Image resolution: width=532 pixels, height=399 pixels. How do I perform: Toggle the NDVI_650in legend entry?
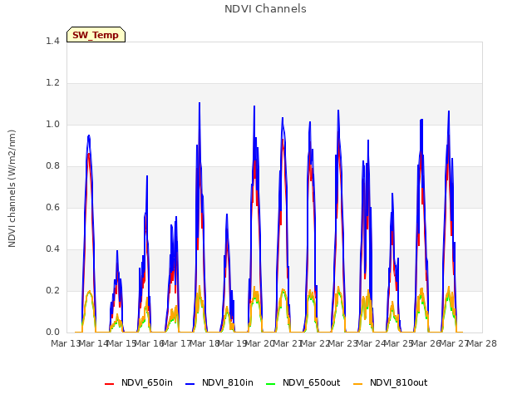pos(139,382)
